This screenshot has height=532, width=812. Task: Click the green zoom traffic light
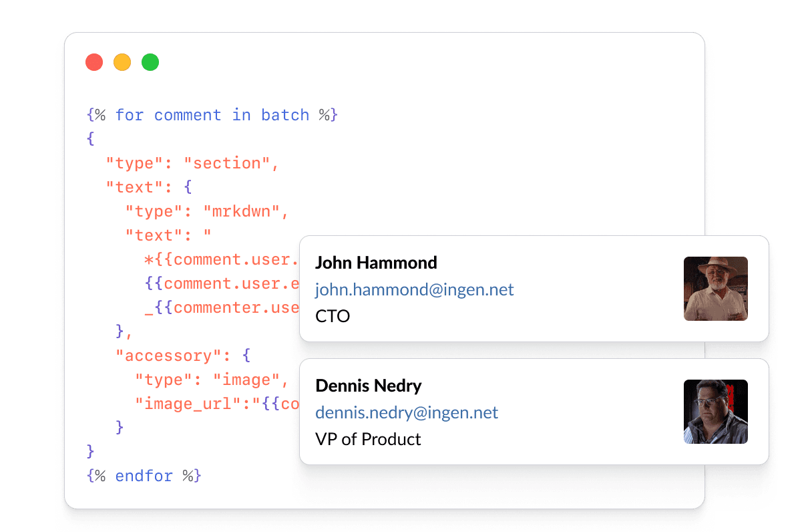tap(150, 61)
